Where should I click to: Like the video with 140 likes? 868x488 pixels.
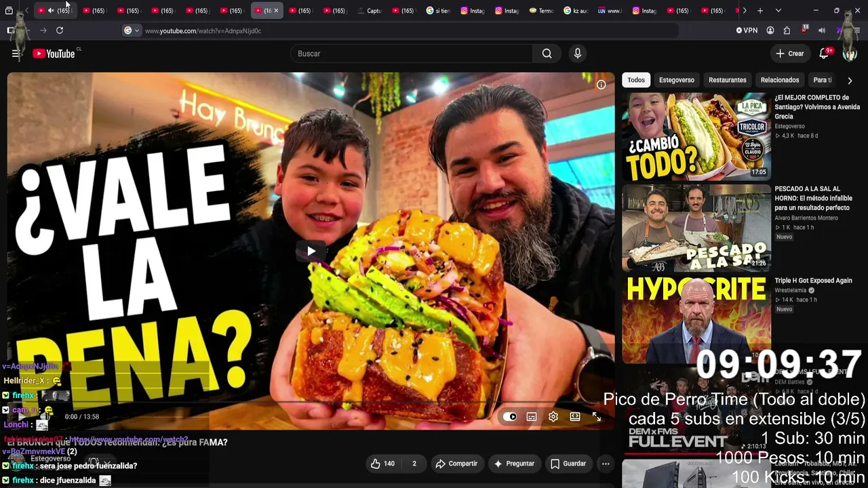tap(382, 464)
